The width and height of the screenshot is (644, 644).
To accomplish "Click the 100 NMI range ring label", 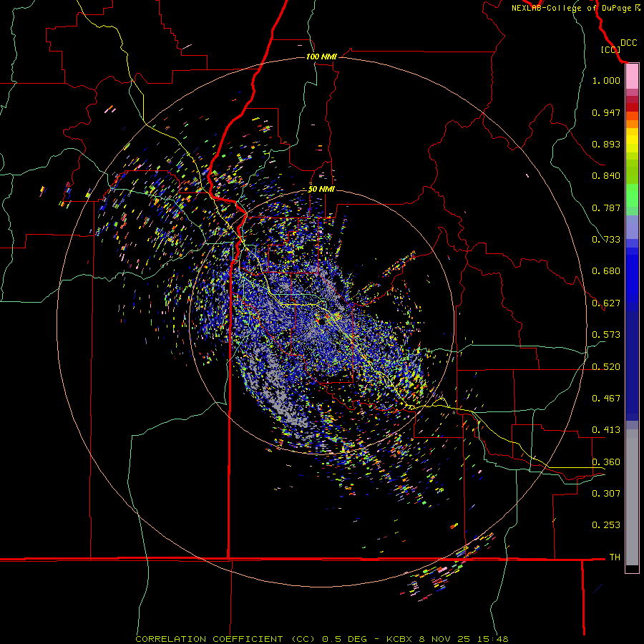I will pyautogui.click(x=321, y=57).
